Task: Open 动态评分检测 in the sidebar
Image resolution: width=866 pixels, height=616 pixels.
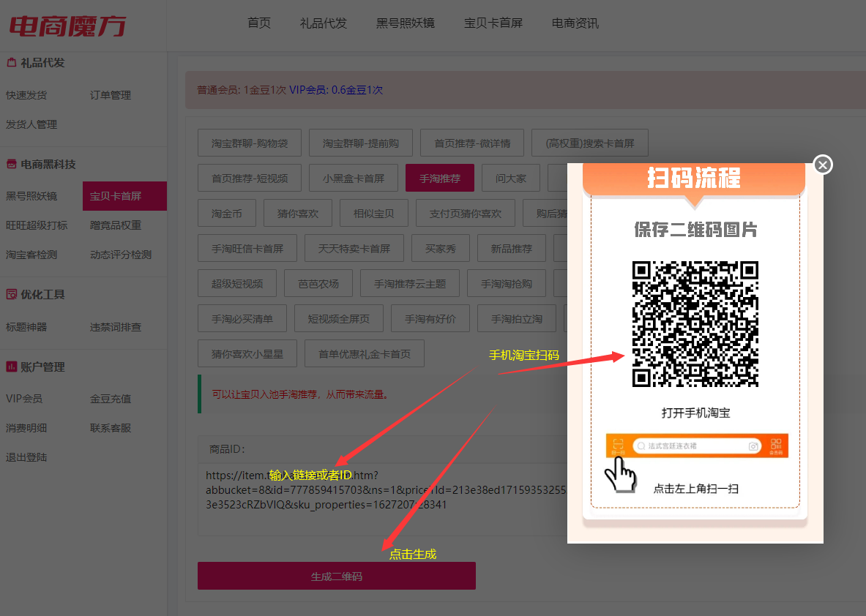Action: [120, 255]
